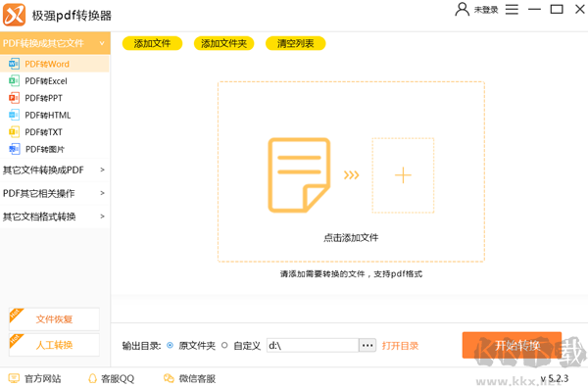Click the Word icon beside PDF转Word
Screen dimensions: 588x388
click(14, 64)
